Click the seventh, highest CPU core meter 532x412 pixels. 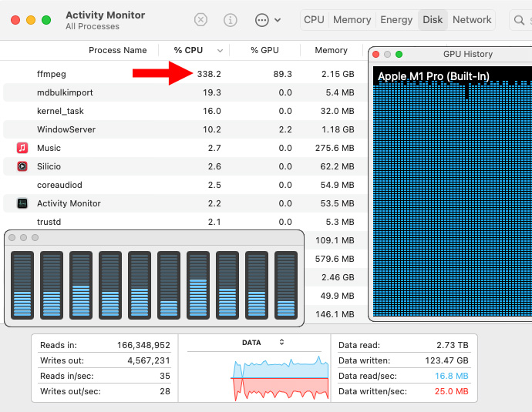tap(198, 285)
